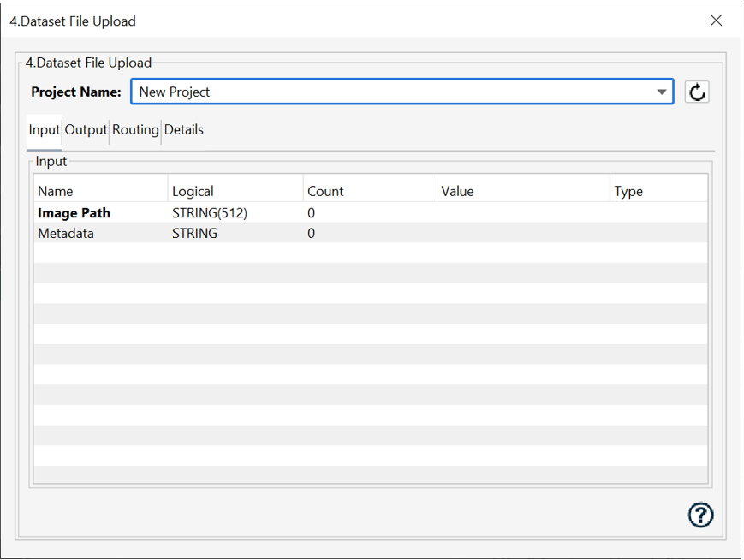Click the Count column header

click(369, 191)
